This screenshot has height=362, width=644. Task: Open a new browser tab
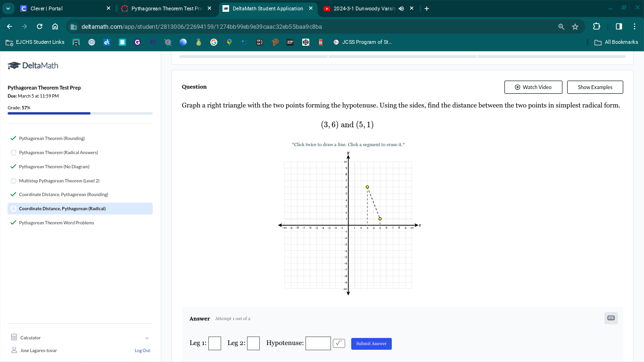pos(427,8)
